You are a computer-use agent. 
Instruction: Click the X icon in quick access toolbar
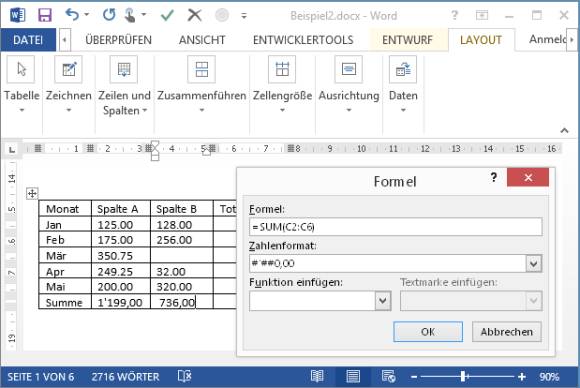(x=194, y=15)
